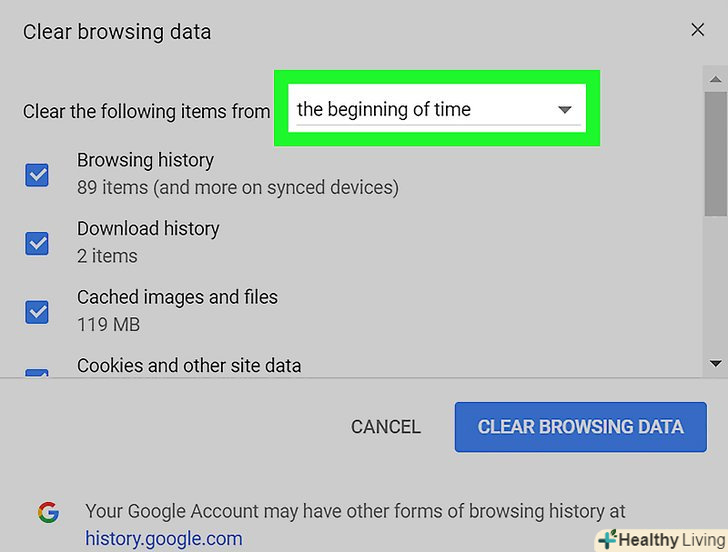This screenshot has width=728, height=552.
Task: Click the Healthy Living plus logo
Action: pos(606,539)
